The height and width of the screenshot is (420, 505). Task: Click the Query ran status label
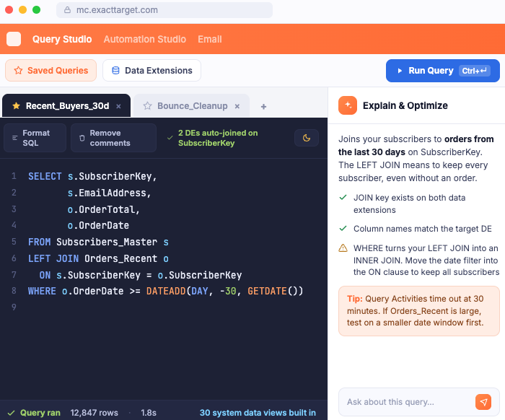coord(40,413)
